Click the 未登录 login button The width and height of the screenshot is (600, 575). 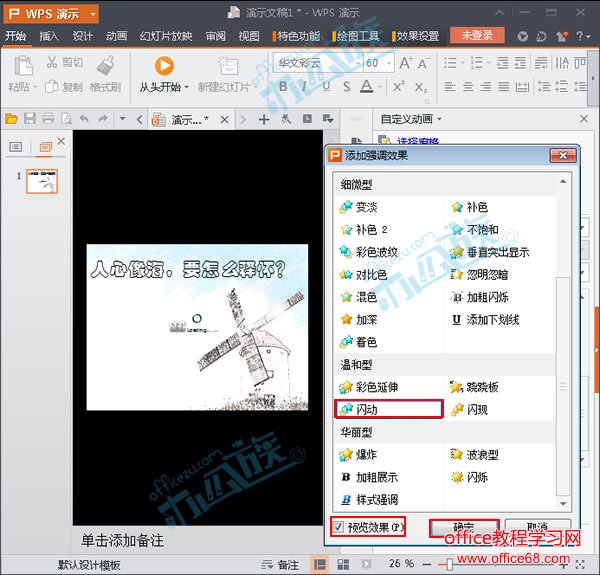(x=477, y=36)
